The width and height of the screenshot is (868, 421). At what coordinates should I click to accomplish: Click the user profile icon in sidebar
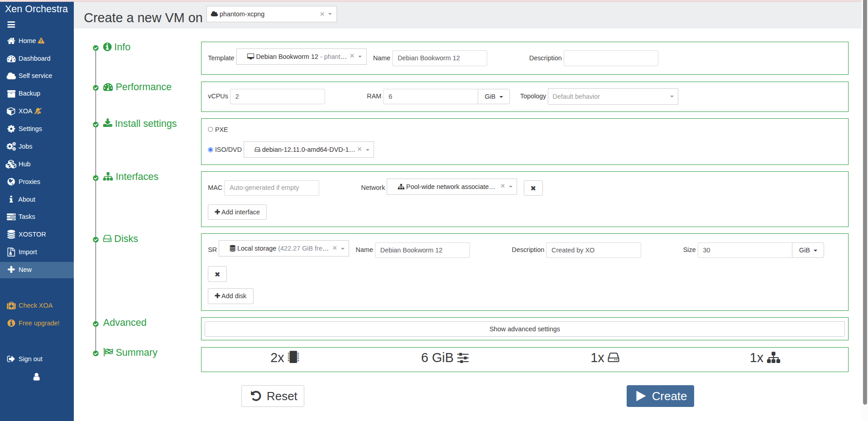(x=37, y=377)
